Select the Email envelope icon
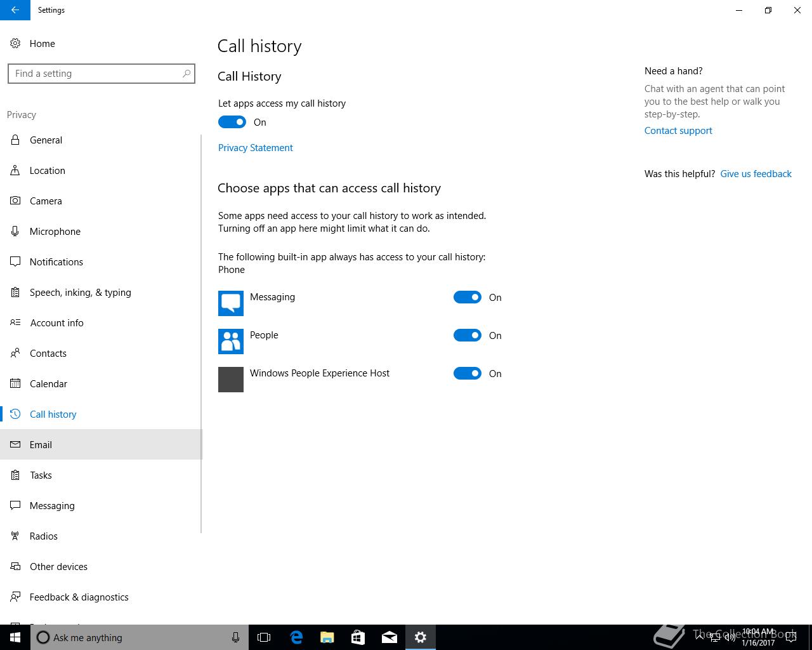Viewport: 812px width, 650px height. click(15, 444)
